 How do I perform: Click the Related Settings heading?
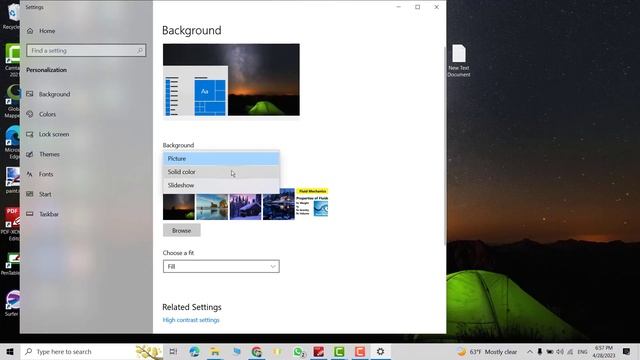[192, 307]
